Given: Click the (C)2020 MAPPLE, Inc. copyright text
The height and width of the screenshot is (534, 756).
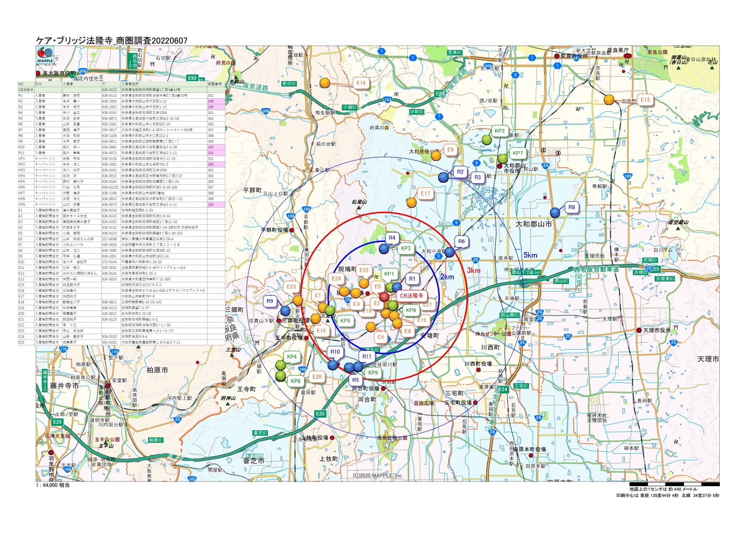Looking at the screenshot, I should (x=378, y=476).
